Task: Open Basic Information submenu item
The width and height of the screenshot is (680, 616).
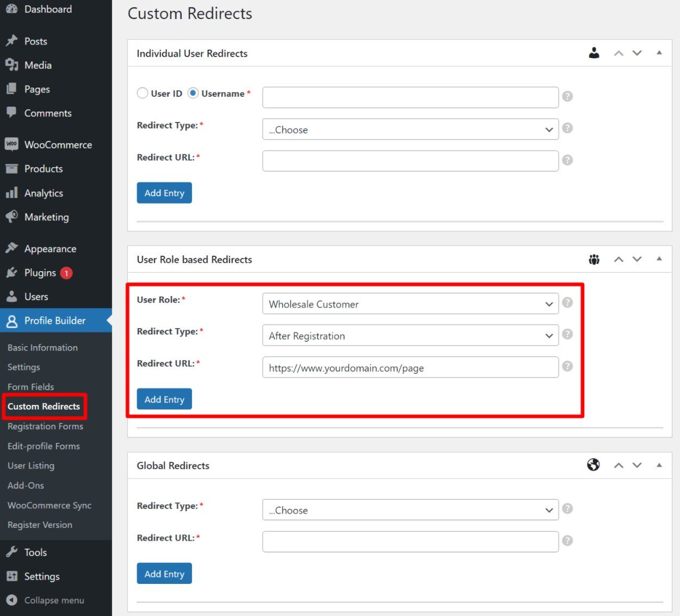Action: pyautogui.click(x=42, y=347)
